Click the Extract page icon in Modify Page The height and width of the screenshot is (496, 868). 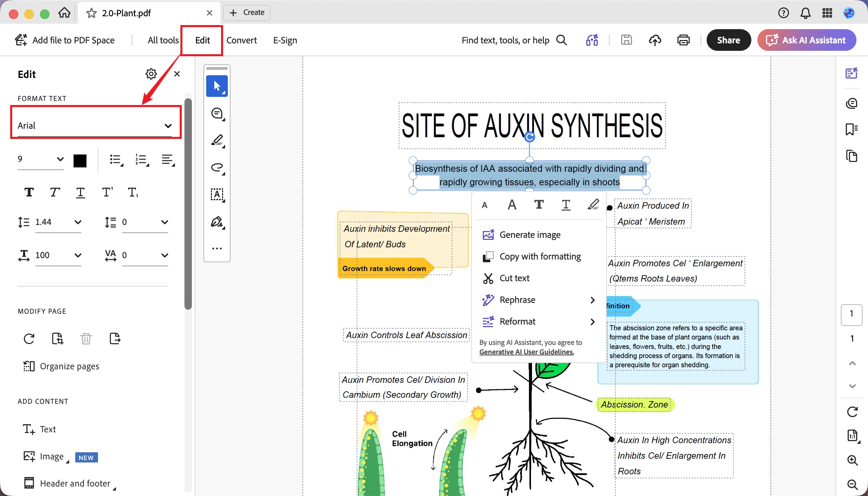pos(115,338)
